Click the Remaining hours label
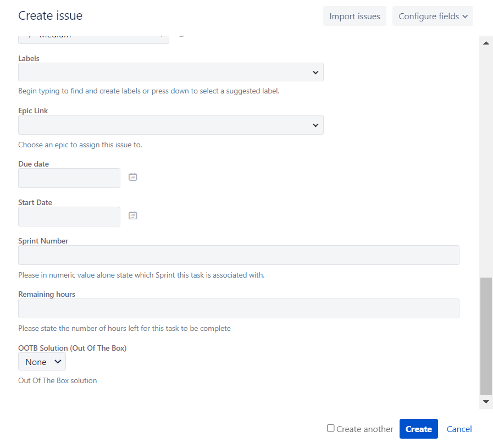 47,294
